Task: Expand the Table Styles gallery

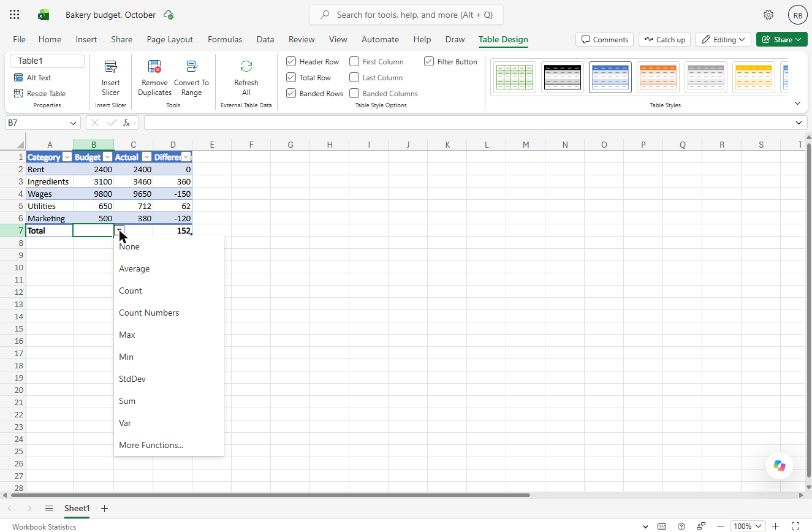Action: pos(797,103)
